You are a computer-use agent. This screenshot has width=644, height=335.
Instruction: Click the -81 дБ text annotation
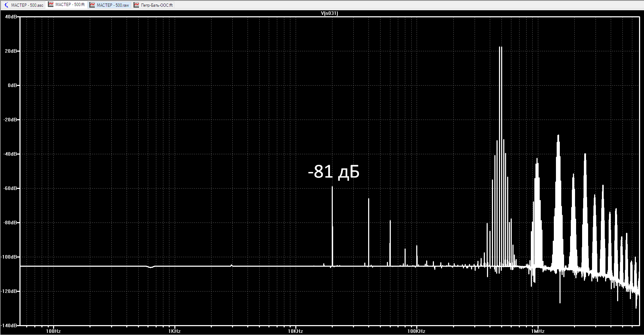point(333,172)
